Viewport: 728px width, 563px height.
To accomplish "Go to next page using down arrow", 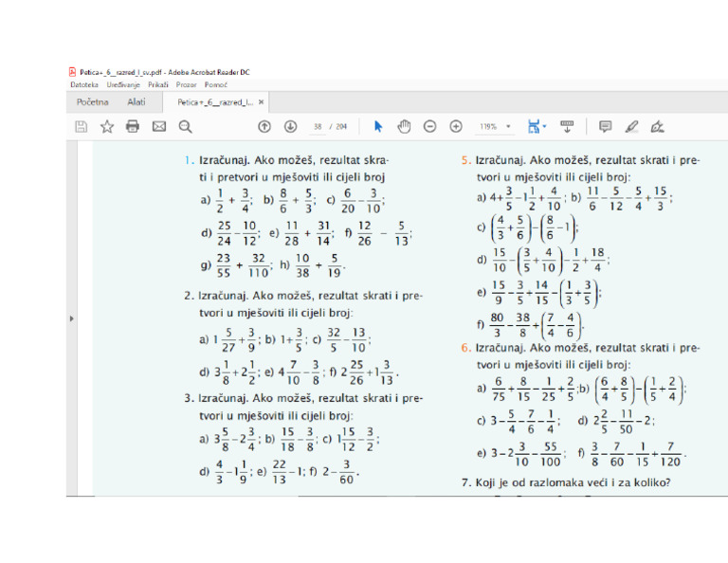I will (x=290, y=126).
